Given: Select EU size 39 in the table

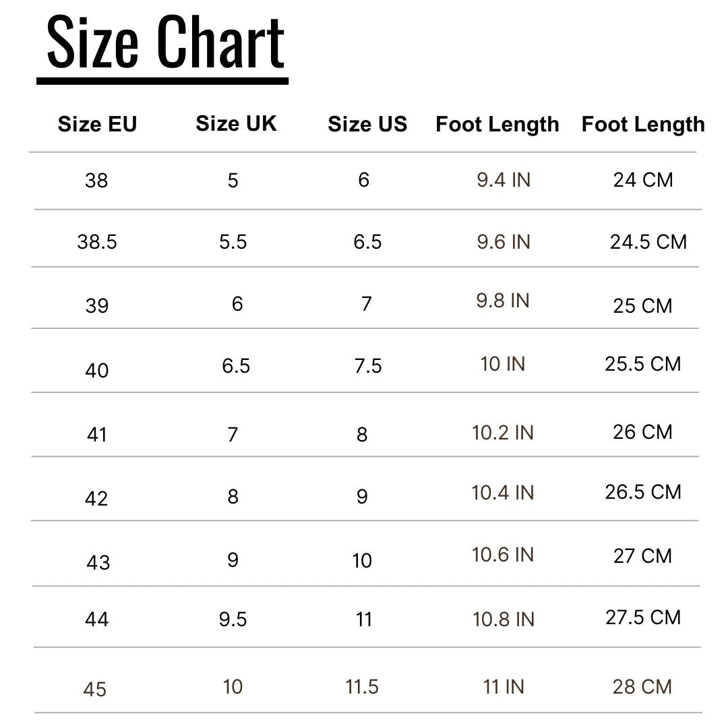Looking at the screenshot, I should [96, 306].
